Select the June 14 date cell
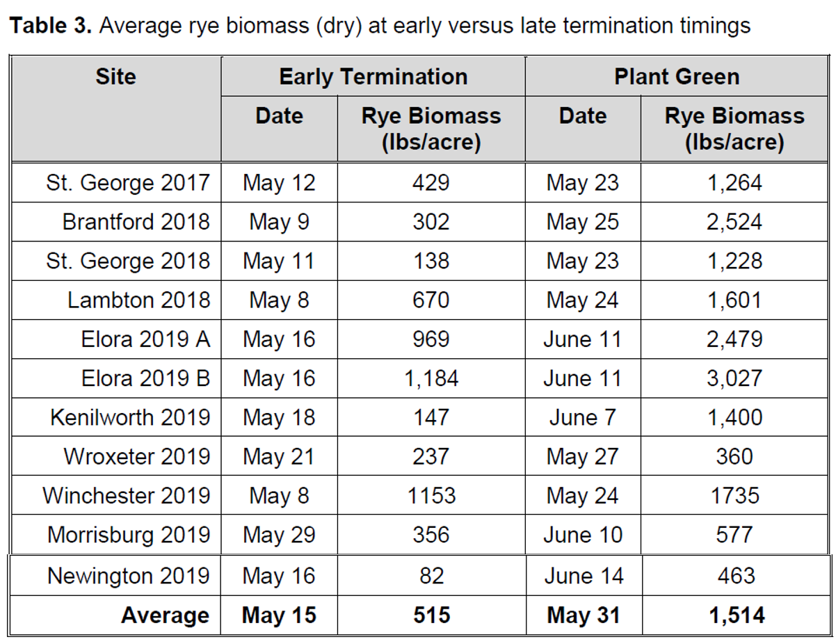 point(583,576)
